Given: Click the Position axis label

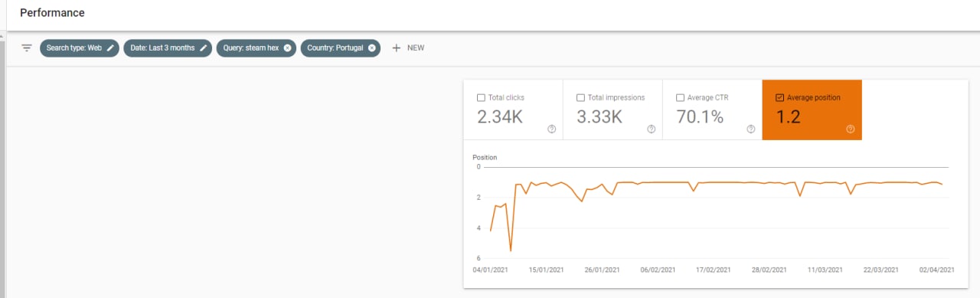Looking at the screenshot, I should click(x=485, y=157).
